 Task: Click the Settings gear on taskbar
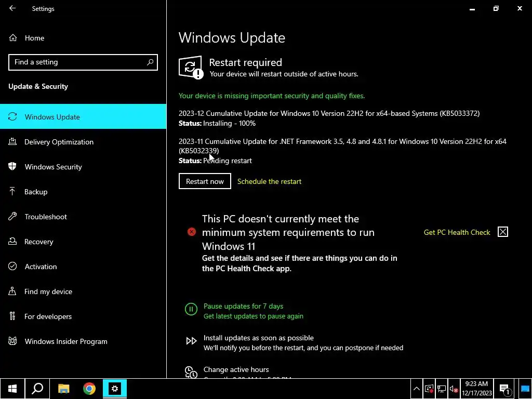[115, 389]
